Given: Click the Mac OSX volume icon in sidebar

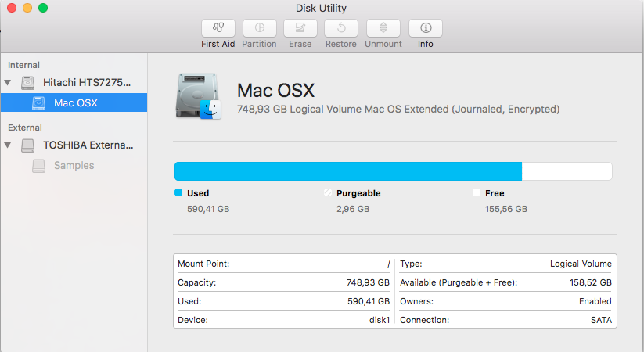Looking at the screenshot, I should (x=38, y=103).
